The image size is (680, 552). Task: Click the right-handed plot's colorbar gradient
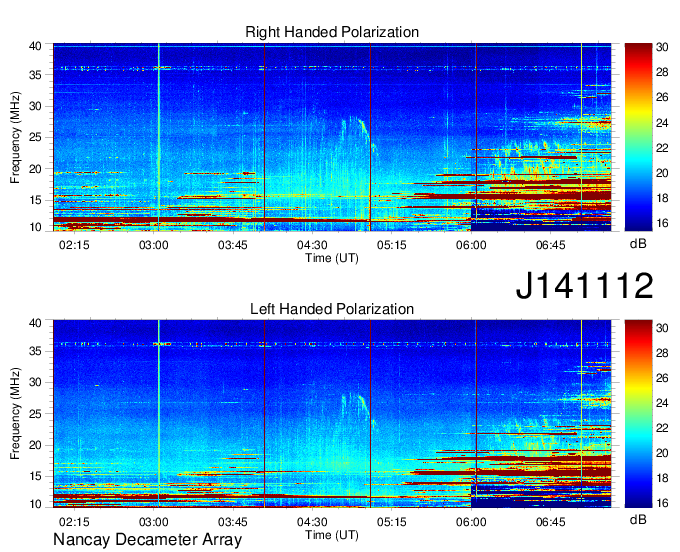coord(638,137)
